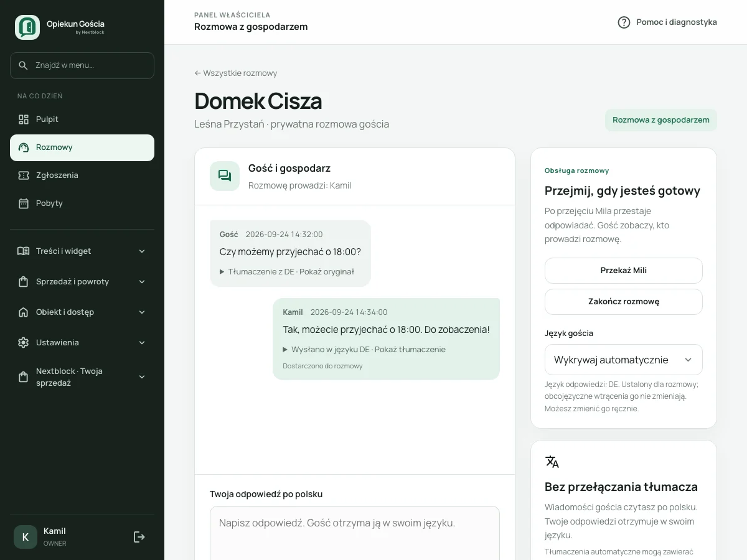Viewport: 747px width, 560px height.
Task: Click the Rozmowa z gospodarzem badge
Action: [x=661, y=120]
